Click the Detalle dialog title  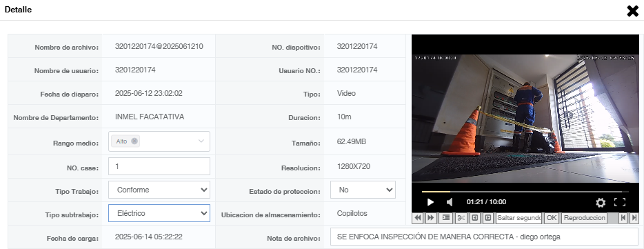click(x=18, y=10)
